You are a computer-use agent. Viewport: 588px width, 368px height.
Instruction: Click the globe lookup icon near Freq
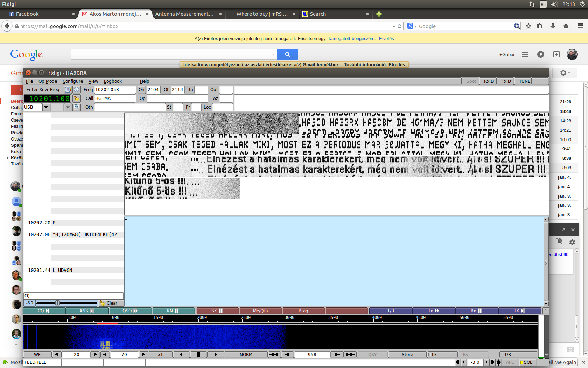[x=77, y=90]
